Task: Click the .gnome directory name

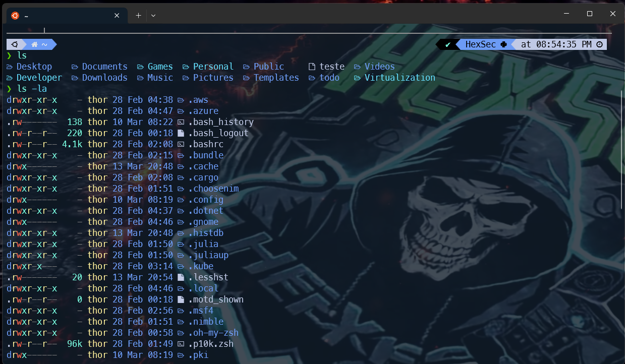Action: click(x=203, y=222)
